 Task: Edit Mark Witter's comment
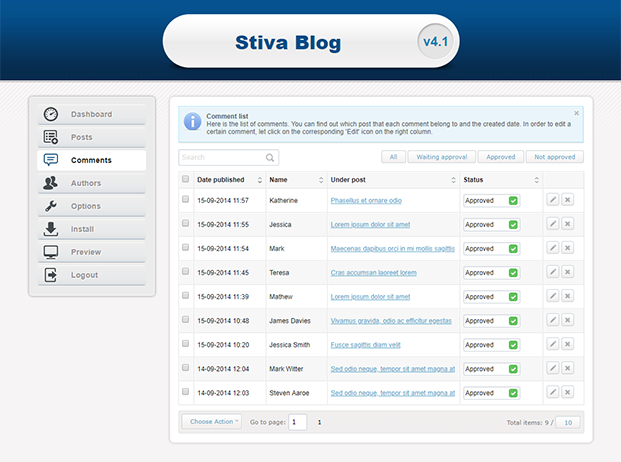pos(553,368)
